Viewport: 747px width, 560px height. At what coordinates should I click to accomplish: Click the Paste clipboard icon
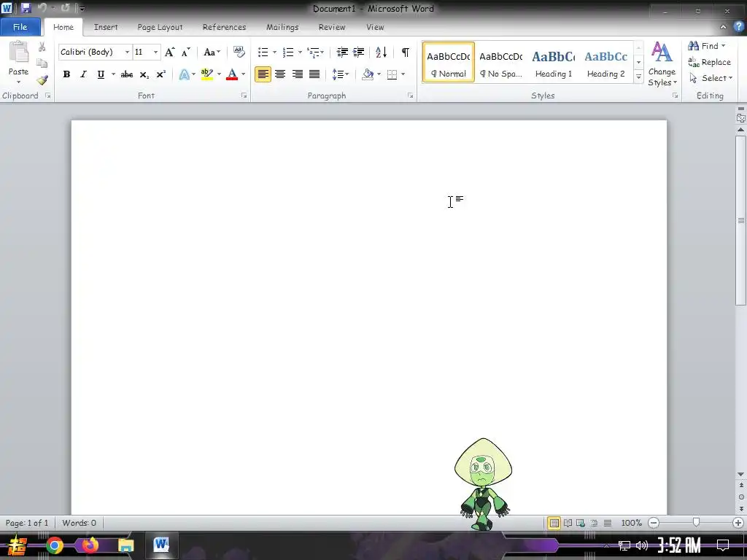(18, 52)
